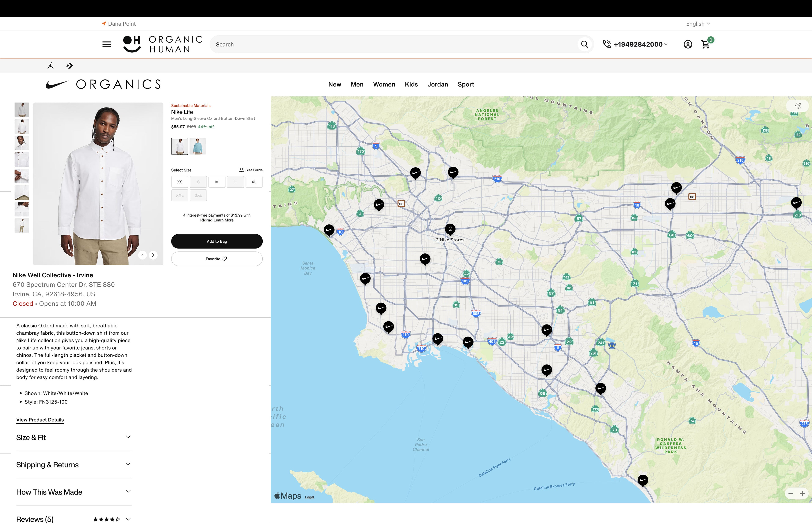This screenshot has height=525, width=812.
Task: Click the Add to Bag button
Action: [x=217, y=241]
